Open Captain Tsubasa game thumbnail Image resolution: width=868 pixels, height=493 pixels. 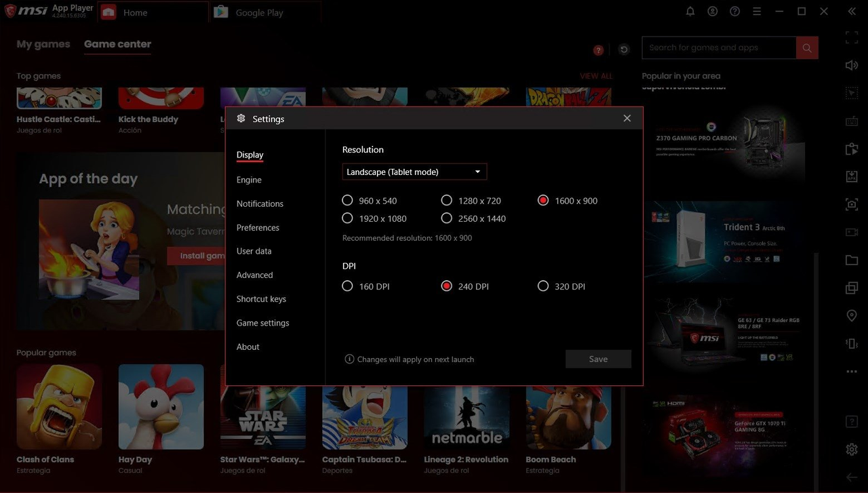click(x=365, y=417)
